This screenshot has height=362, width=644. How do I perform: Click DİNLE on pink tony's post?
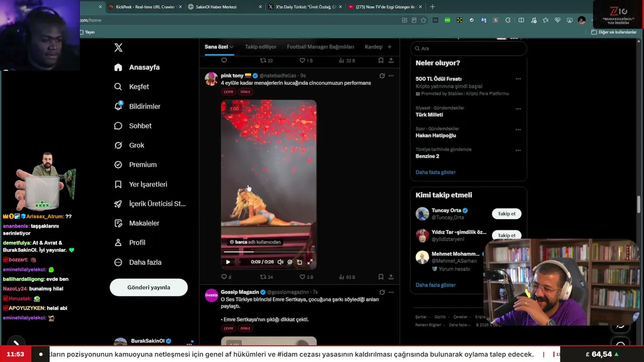point(245,92)
